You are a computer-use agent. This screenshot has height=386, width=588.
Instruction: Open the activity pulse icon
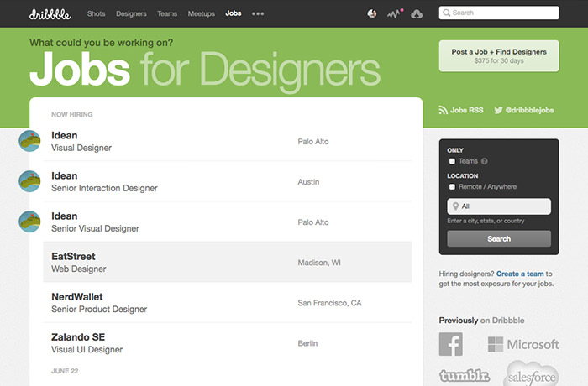pos(395,14)
